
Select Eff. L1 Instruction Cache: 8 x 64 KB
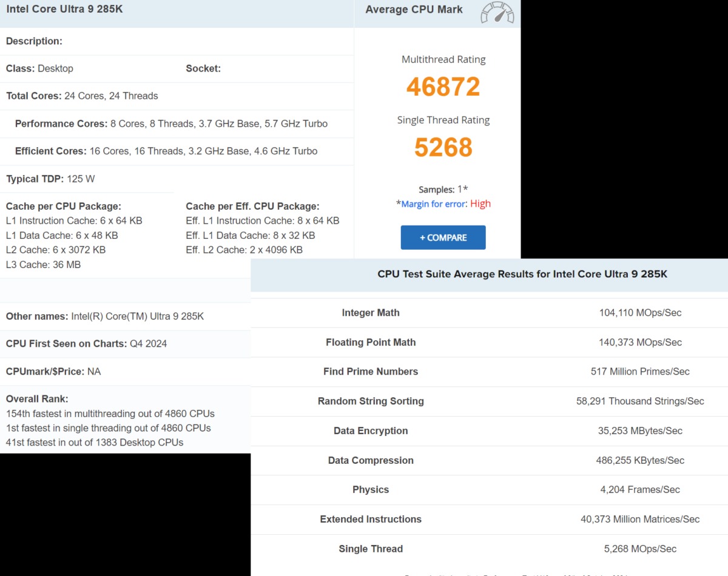coord(263,221)
